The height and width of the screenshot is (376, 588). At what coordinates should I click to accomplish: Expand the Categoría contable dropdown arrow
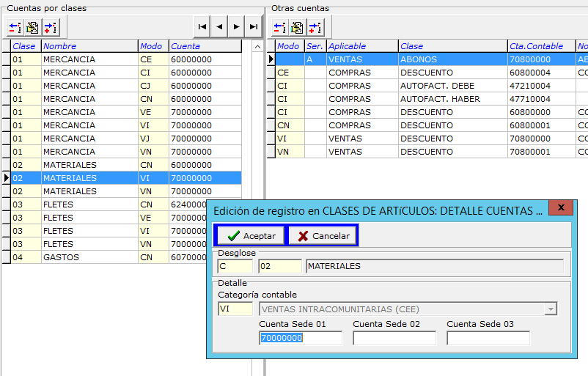(550, 309)
